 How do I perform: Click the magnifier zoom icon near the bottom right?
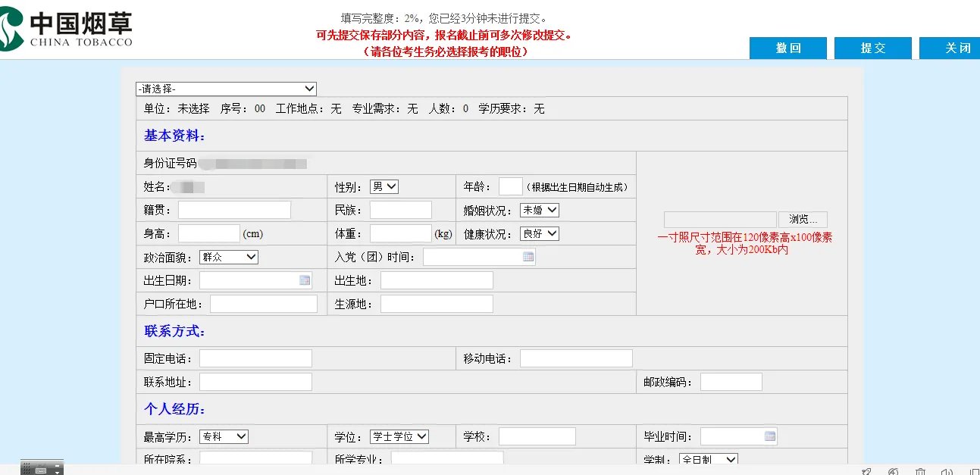coord(894,471)
